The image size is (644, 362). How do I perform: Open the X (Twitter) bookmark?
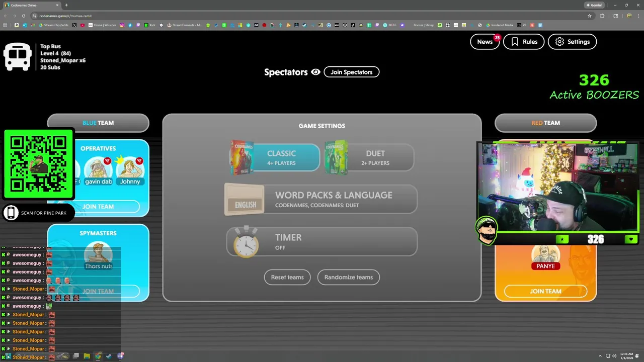point(74,25)
